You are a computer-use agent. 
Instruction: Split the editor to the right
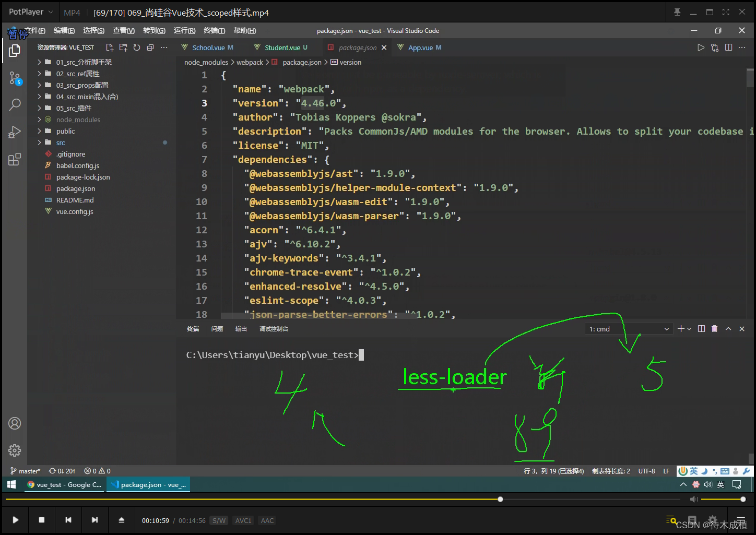728,47
